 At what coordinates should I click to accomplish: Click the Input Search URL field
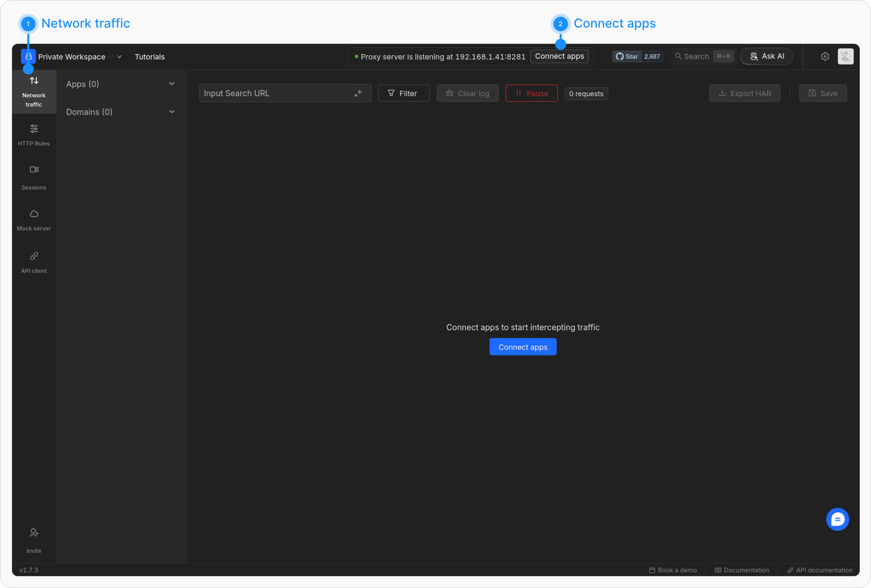click(x=275, y=93)
